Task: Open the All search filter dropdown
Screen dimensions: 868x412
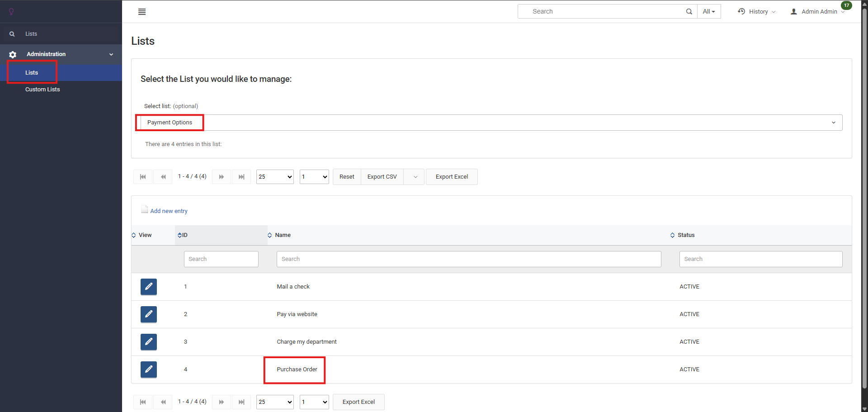Action: tap(709, 12)
